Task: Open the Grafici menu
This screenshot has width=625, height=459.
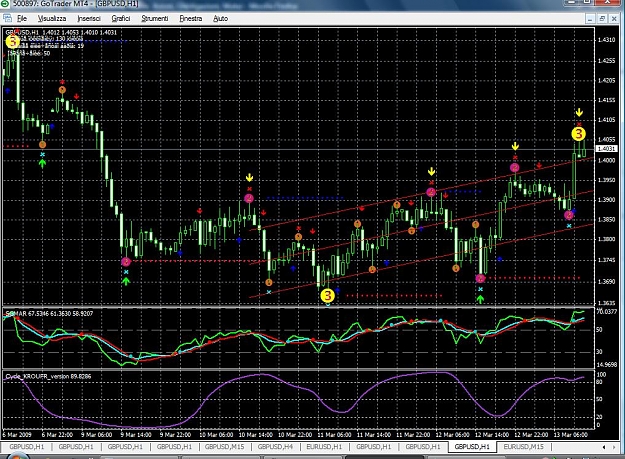Action: [121, 18]
